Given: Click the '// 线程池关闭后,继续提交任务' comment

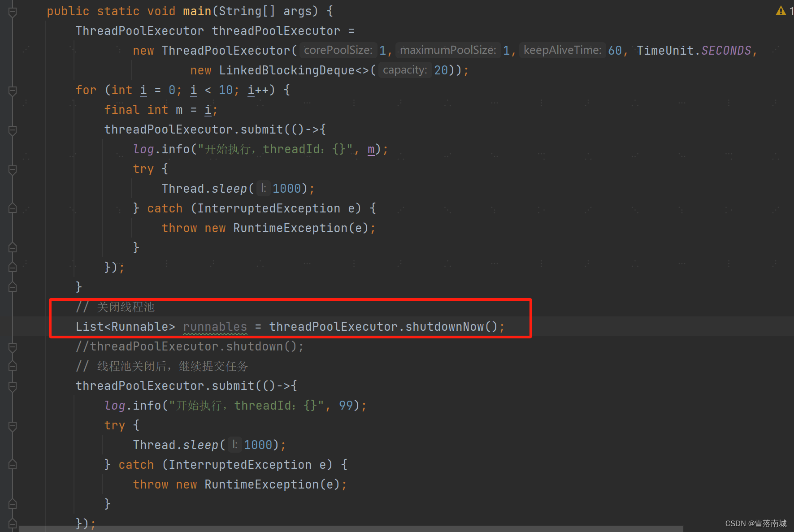Looking at the screenshot, I should 161,366.
